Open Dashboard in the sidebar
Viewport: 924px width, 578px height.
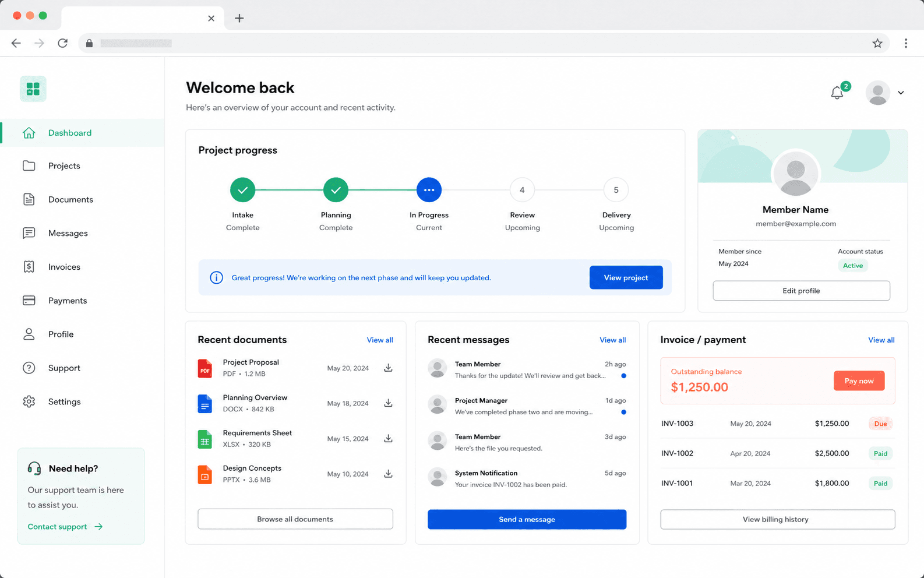(83, 133)
